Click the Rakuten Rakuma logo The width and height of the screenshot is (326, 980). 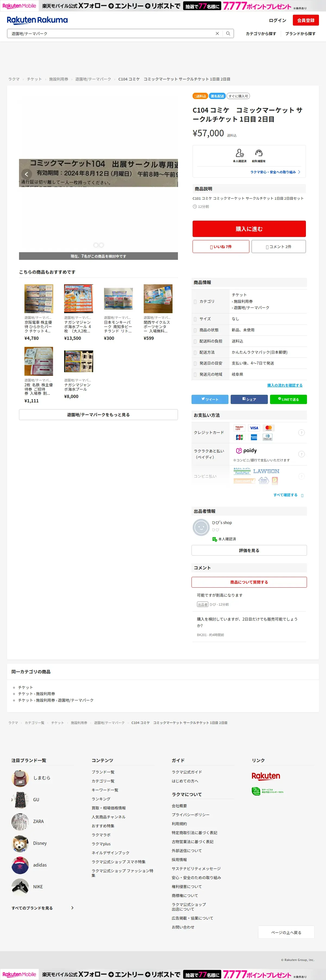[37, 20]
